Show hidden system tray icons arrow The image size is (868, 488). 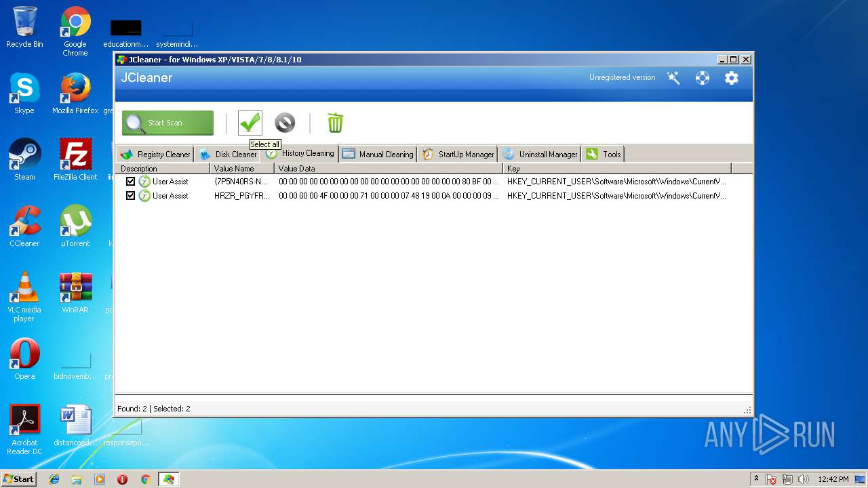[x=756, y=479]
